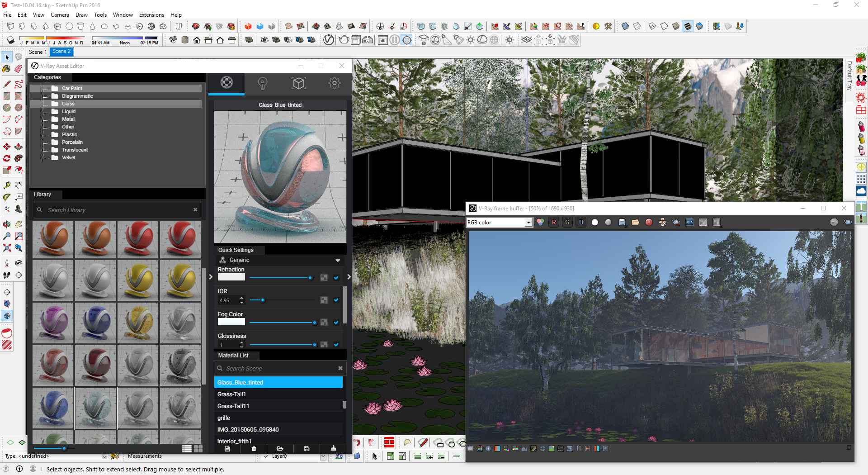Open the Layer0 layer dropdown
Image resolution: width=868 pixels, height=475 pixels.
pos(295,456)
